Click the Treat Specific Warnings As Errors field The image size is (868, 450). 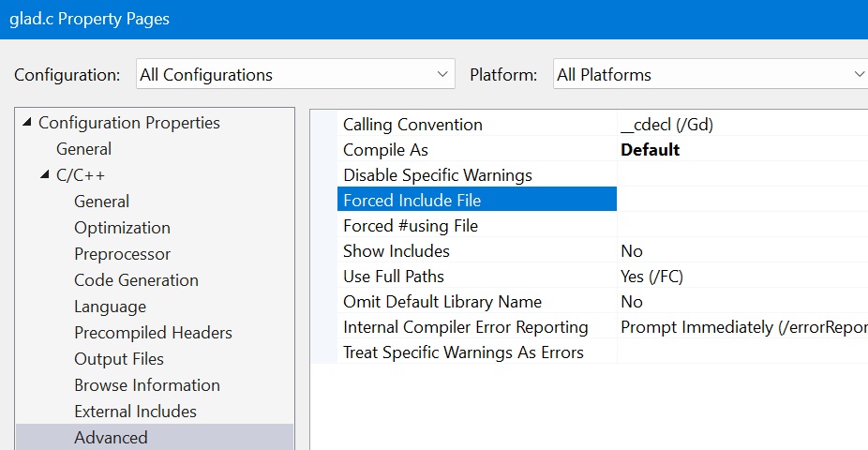coord(741,352)
